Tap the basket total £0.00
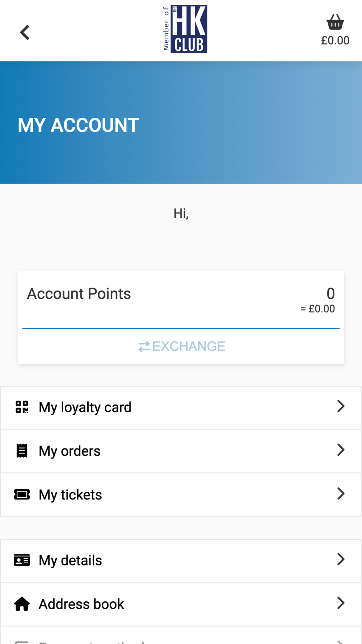Image resolution: width=362 pixels, height=644 pixels. (x=335, y=41)
